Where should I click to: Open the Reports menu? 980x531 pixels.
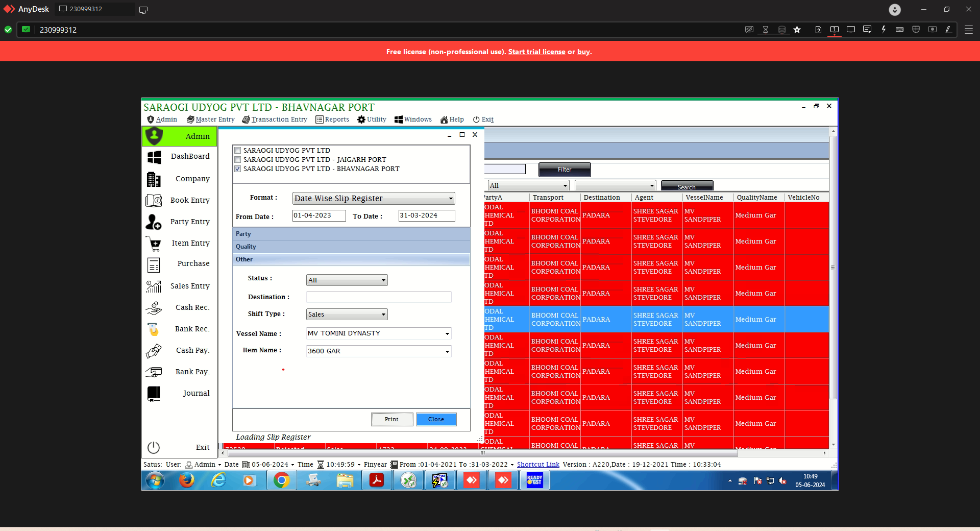[x=332, y=119]
